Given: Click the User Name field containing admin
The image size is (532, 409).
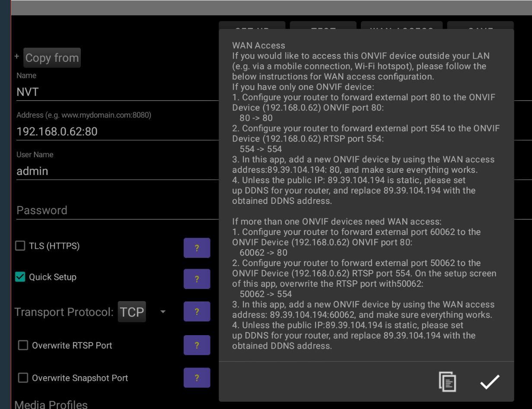Looking at the screenshot, I should 117,171.
